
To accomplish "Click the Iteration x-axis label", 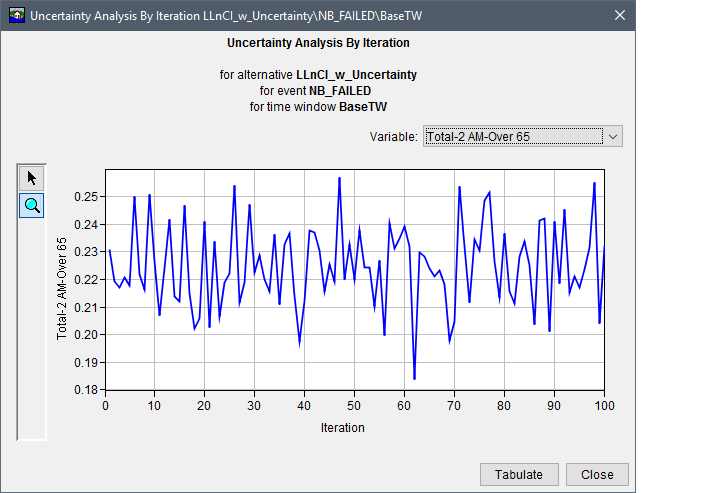I will [343, 428].
